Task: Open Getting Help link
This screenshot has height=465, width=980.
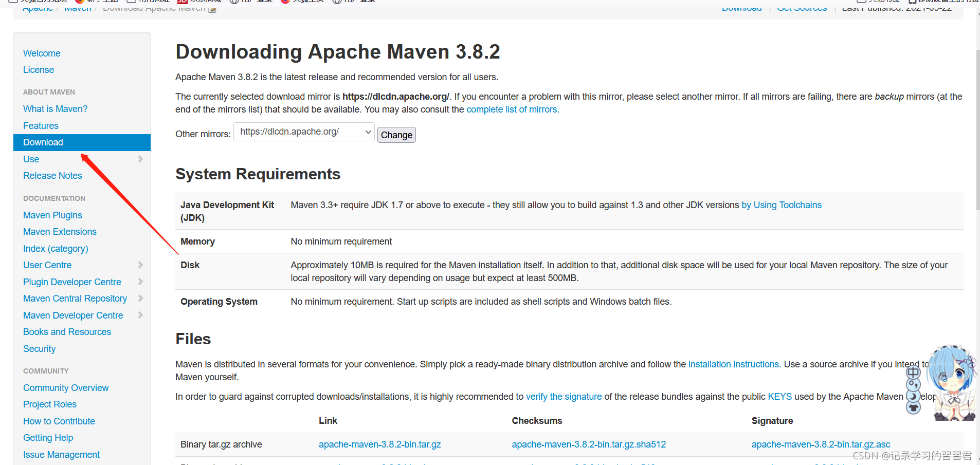Action: tap(48, 438)
